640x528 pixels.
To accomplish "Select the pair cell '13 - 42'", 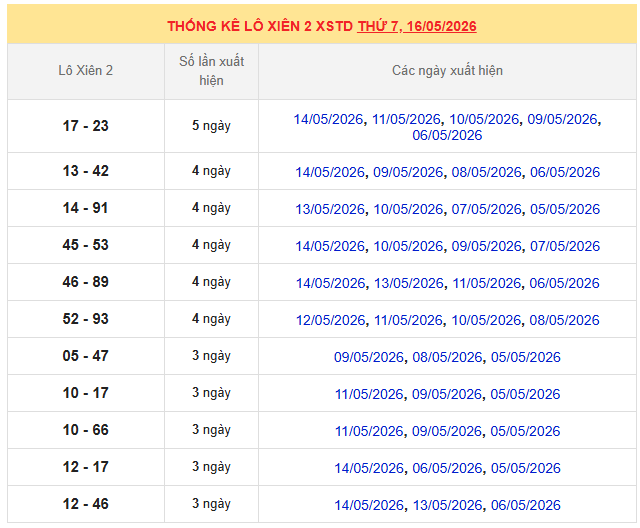I will [86, 171].
